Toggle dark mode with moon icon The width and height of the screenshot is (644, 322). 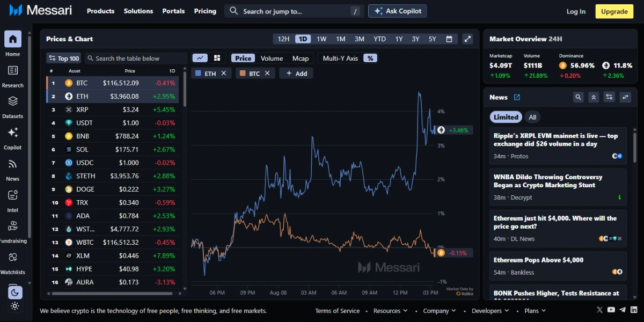pos(14,292)
